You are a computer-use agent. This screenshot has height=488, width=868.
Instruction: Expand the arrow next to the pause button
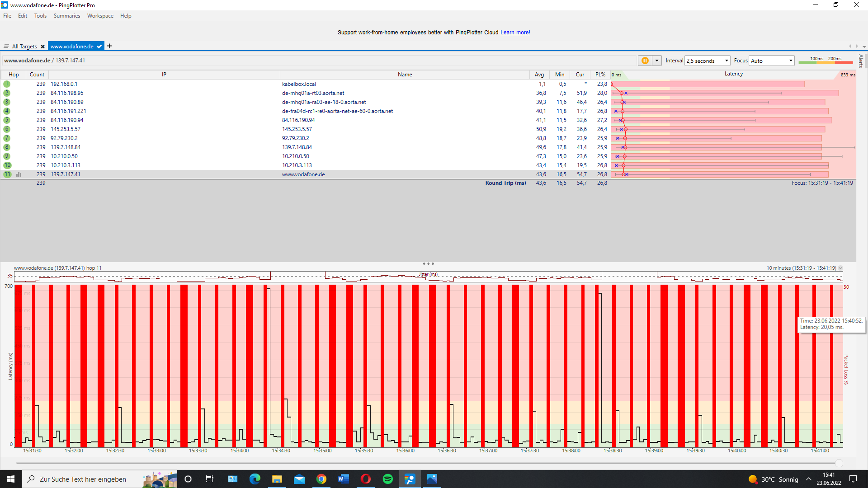pyautogui.click(x=657, y=61)
